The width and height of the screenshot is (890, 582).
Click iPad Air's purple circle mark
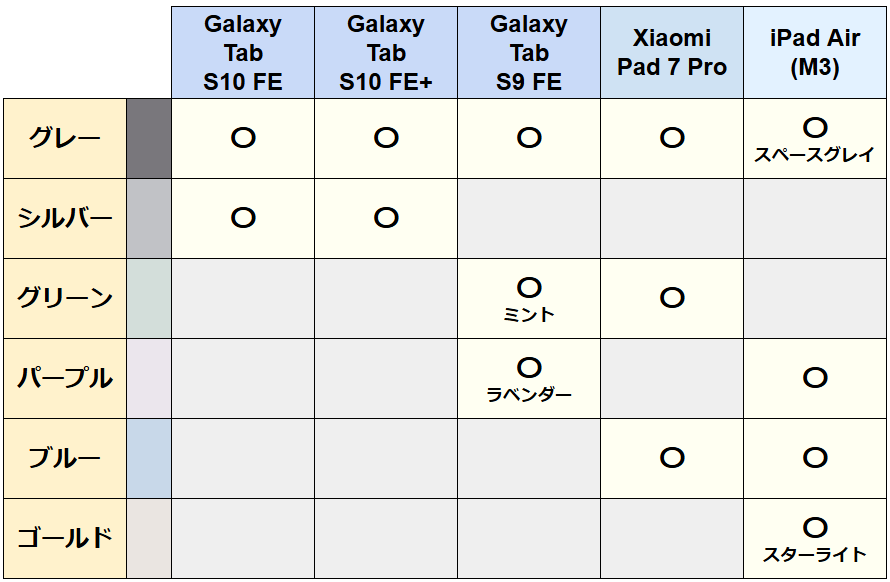(815, 378)
